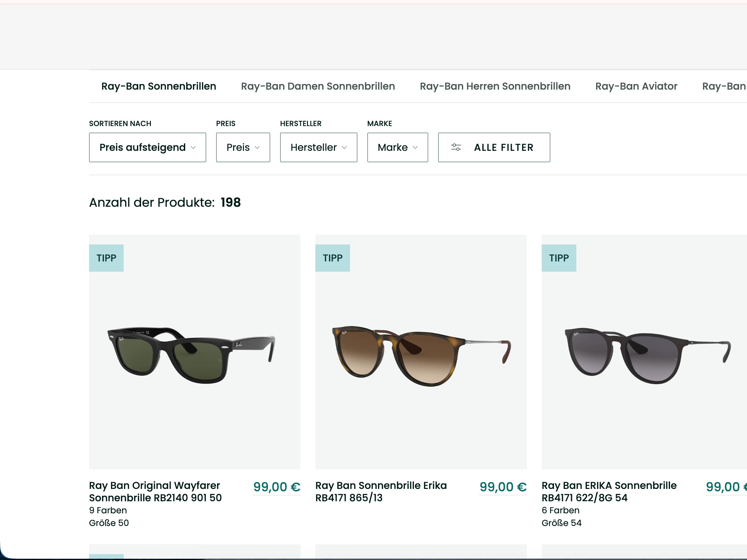Image resolution: width=747 pixels, height=560 pixels.
Task: Switch to Ray-Ban Herren Sonnenbrillen tab
Action: click(x=495, y=87)
